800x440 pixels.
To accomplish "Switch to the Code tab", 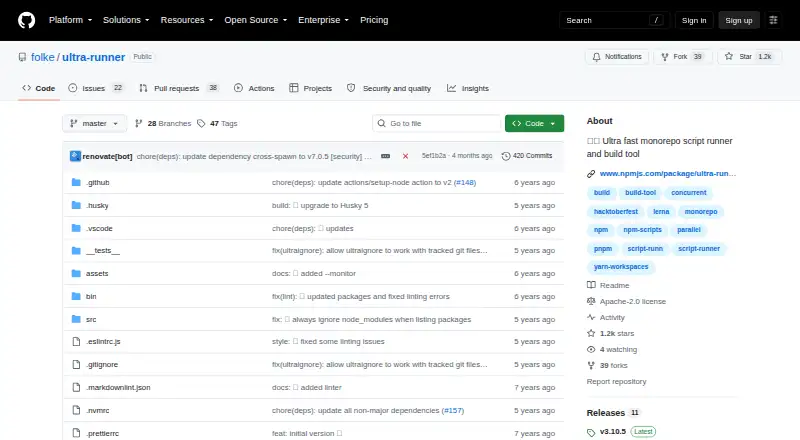I will click(x=39, y=88).
